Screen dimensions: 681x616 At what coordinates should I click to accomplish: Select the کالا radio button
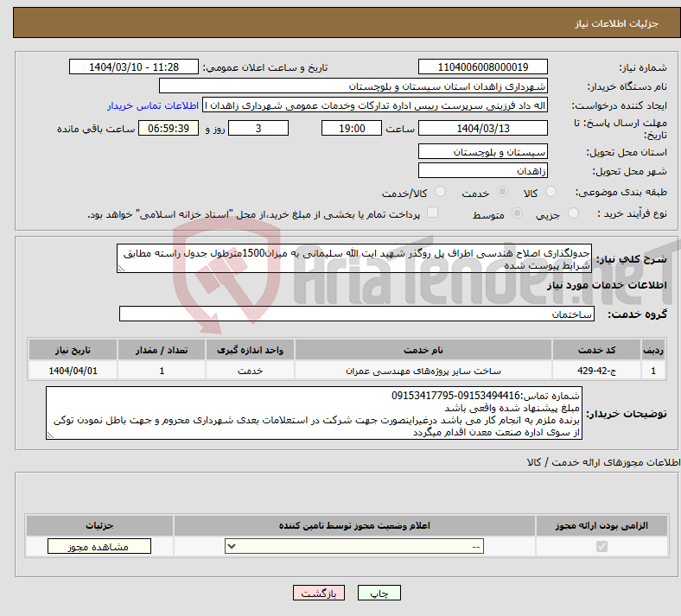point(551,192)
